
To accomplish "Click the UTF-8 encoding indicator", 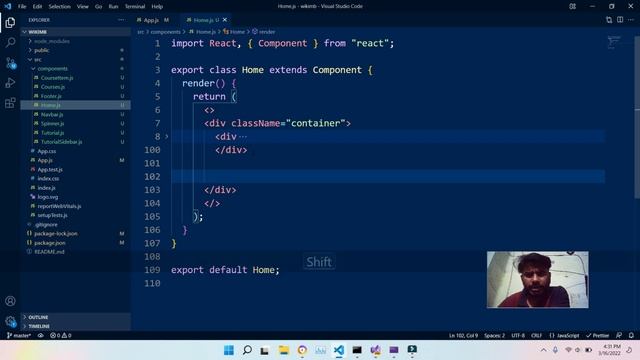I will point(518,336).
